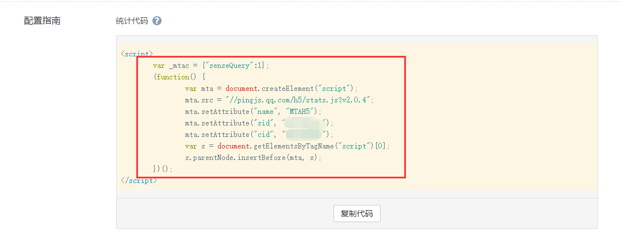
Task: Click the 复制代码 button
Action: click(357, 214)
